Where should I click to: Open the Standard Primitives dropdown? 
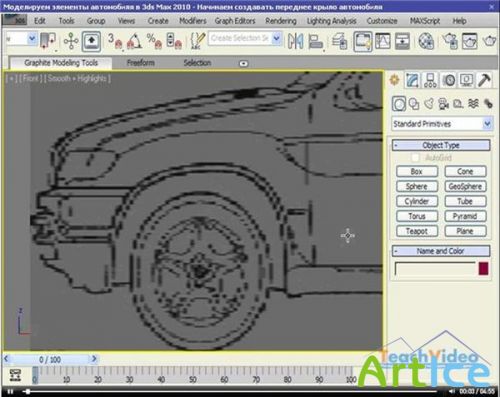441,124
